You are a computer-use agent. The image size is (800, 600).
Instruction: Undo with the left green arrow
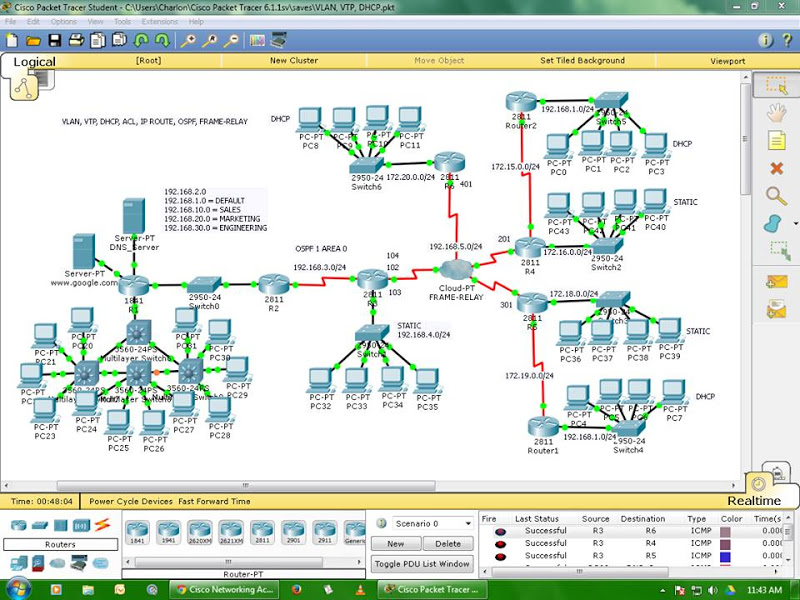pos(141,40)
